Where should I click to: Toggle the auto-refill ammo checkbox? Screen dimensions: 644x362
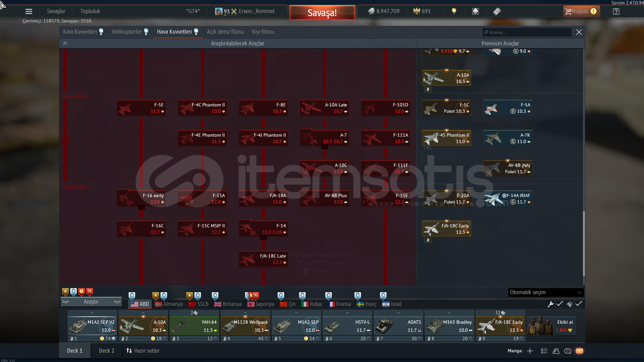[578, 304]
